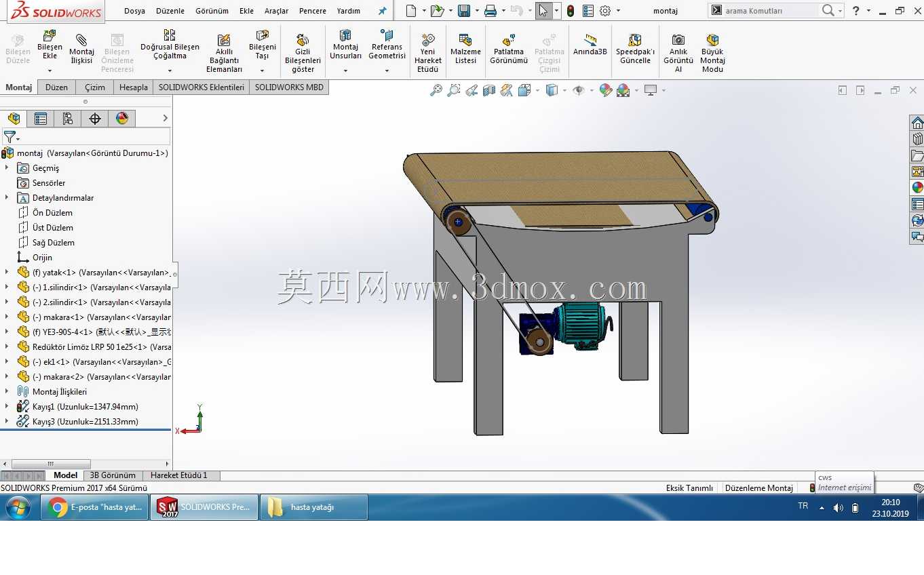Expand the yatak<1> component node
This screenshot has width=924, height=575.
point(7,273)
